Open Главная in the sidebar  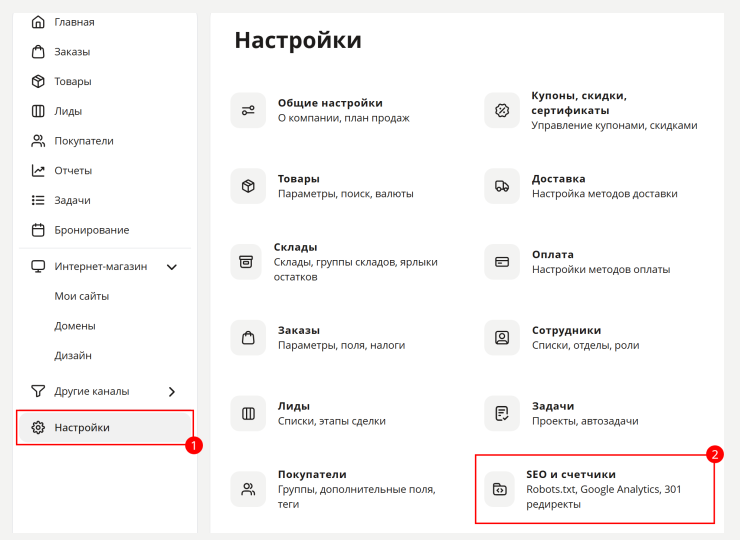point(74,22)
